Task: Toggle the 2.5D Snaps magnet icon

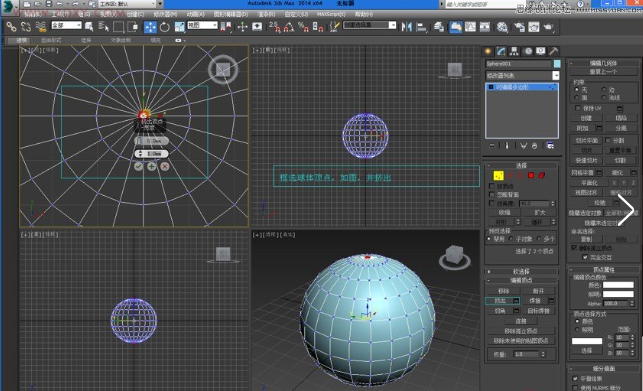Action: [274, 27]
